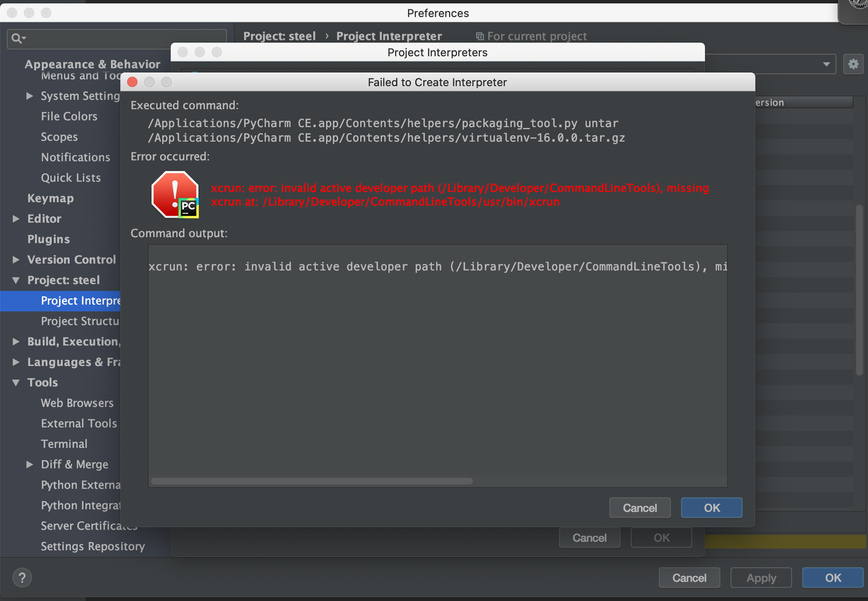Select Keymap in the settings tree
868x601 pixels.
pos(50,198)
